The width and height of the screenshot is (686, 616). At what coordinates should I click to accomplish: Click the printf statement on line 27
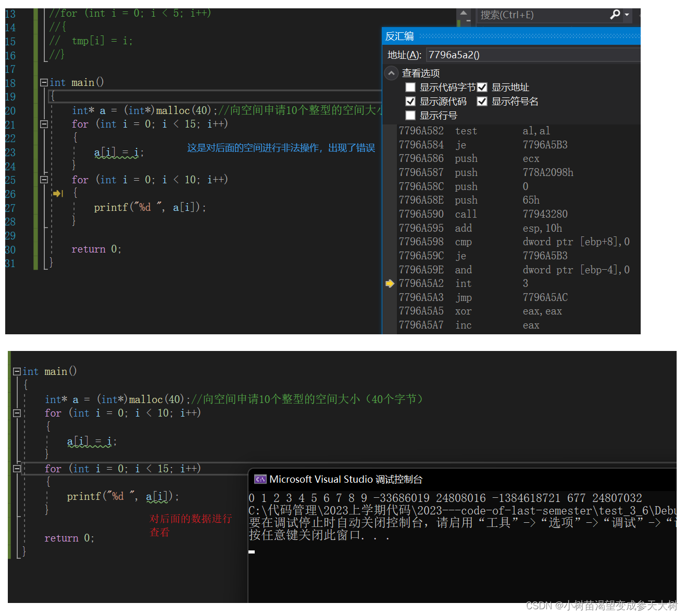(x=150, y=207)
